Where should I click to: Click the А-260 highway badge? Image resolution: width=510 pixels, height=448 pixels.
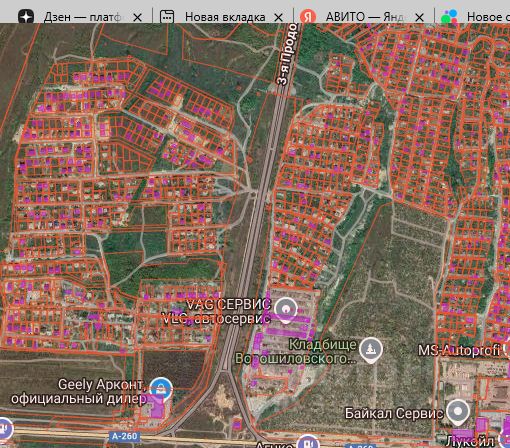[x=124, y=436]
